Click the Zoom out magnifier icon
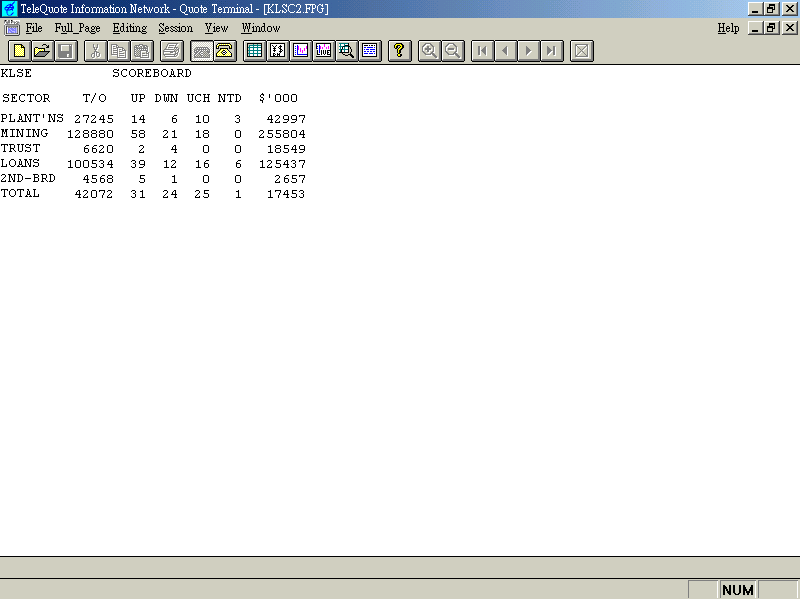800x600 pixels. click(x=453, y=51)
